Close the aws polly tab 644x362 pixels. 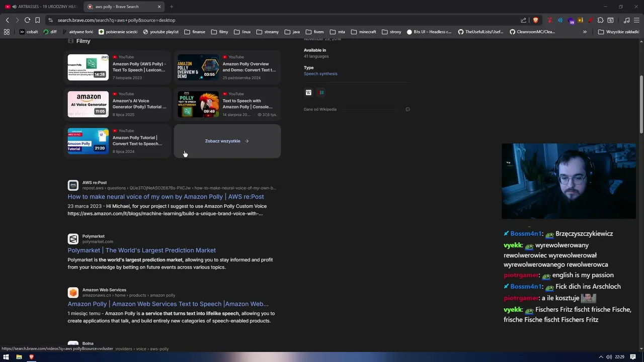(x=159, y=7)
